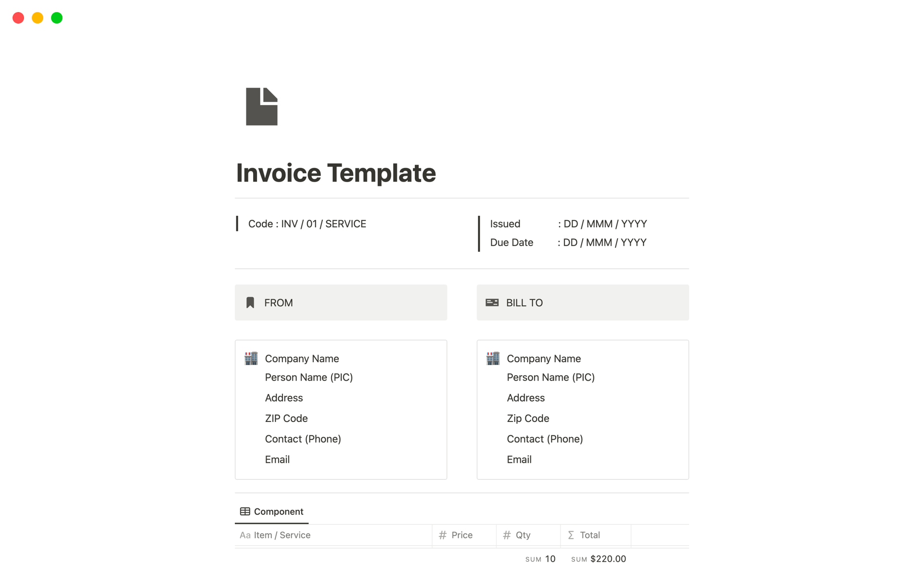Click the Qty column header
This screenshot has height=578, width=924.
(x=522, y=534)
